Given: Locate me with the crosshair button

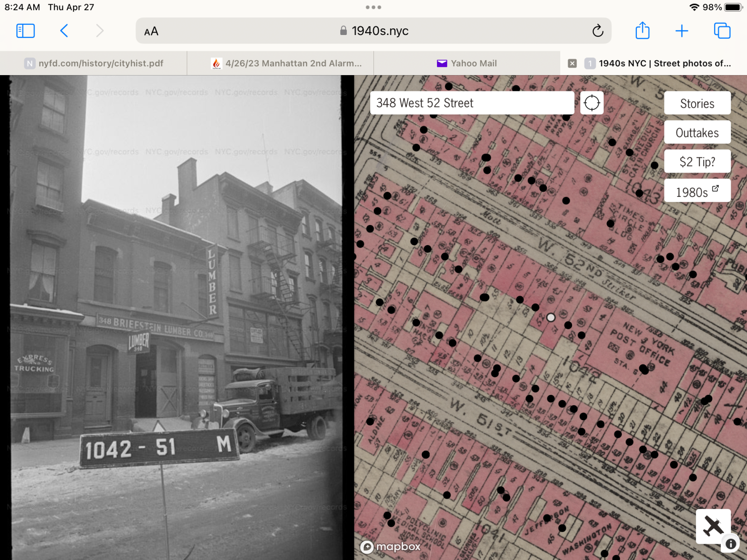Looking at the screenshot, I should click(x=592, y=103).
